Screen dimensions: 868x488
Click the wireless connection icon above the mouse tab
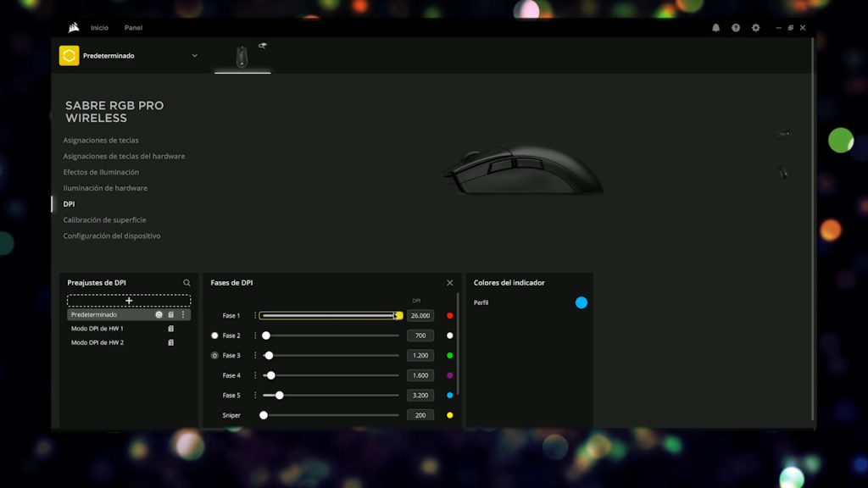coord(263,46)
